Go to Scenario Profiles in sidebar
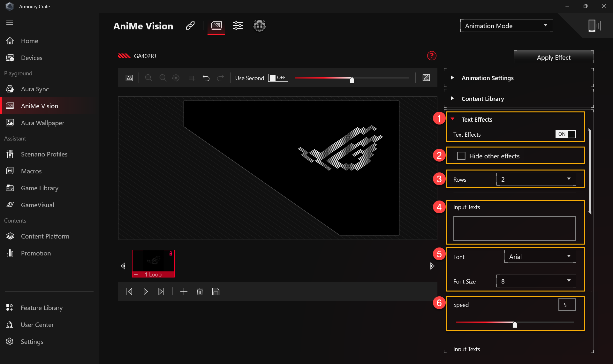 pos(44,154)
